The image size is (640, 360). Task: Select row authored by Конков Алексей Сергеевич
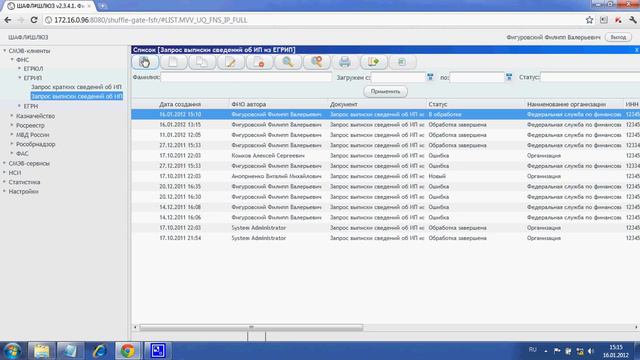385,156
